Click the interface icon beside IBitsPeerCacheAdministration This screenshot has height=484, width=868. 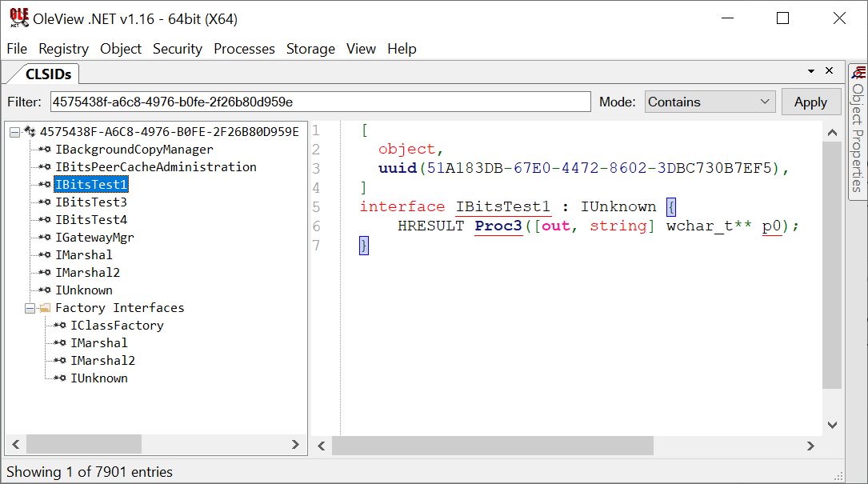45,167
